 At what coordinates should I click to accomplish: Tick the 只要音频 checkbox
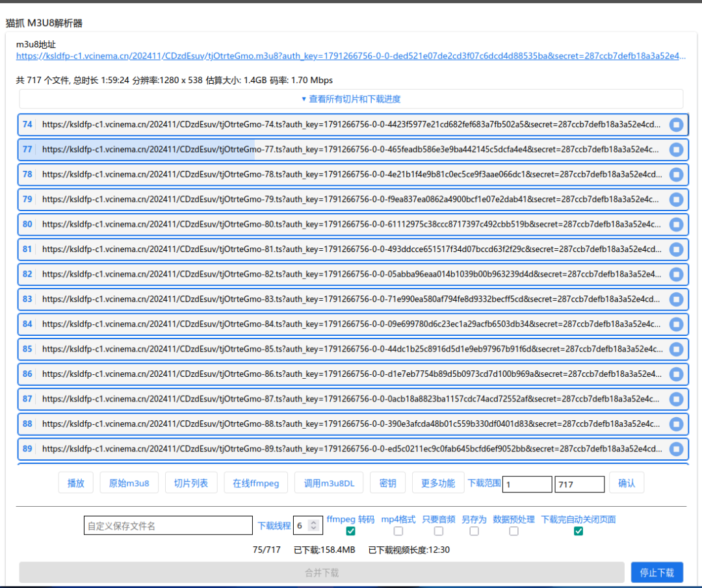pyautogui.click(x=438, y=531)
